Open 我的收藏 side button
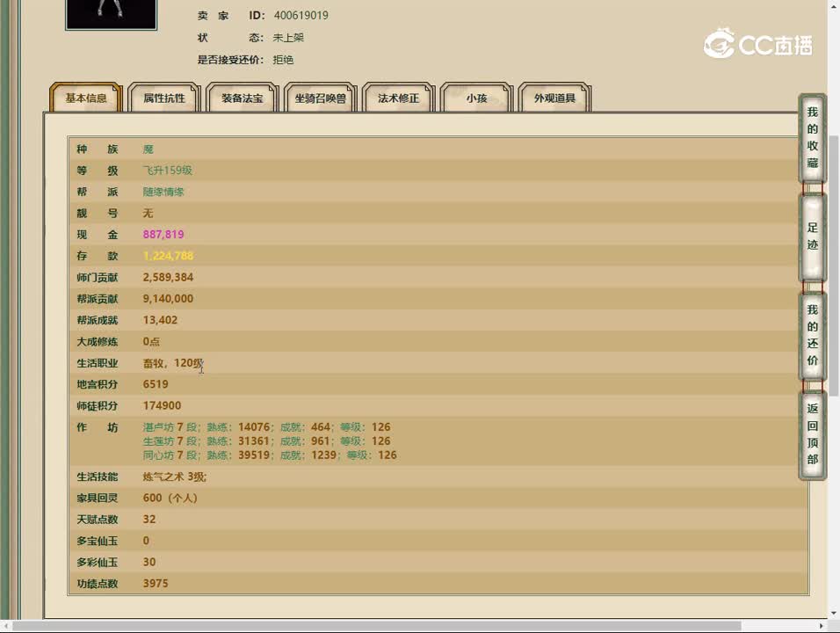The image size is (840, 633). [812, 137]
